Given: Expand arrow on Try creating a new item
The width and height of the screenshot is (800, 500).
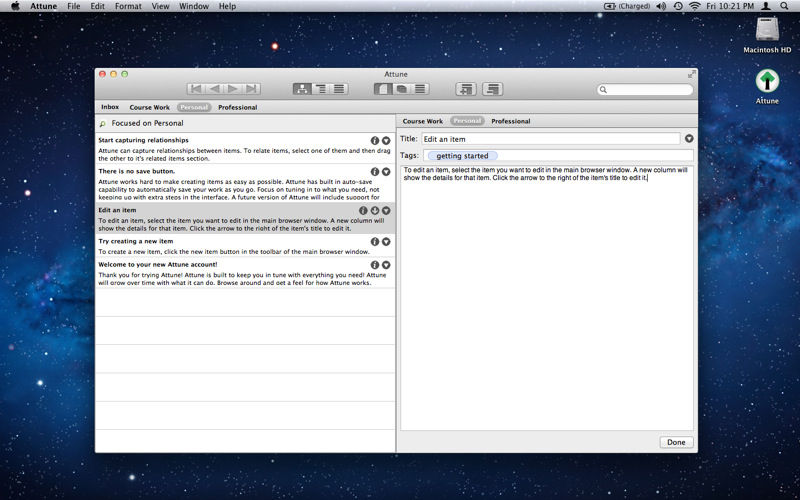Looking at the screenshot, I should point(386,241).
